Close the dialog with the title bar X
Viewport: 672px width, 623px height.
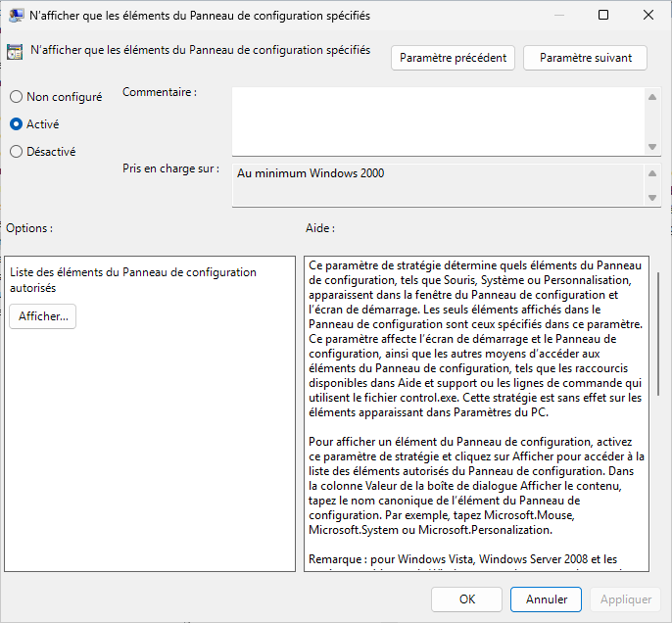pyautogui.click(x=648, y=16)
